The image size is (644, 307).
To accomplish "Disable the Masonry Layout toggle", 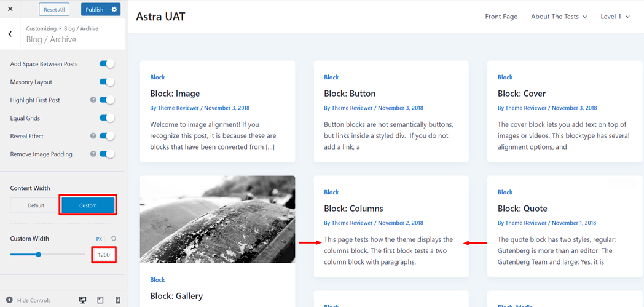I will 107,82.
